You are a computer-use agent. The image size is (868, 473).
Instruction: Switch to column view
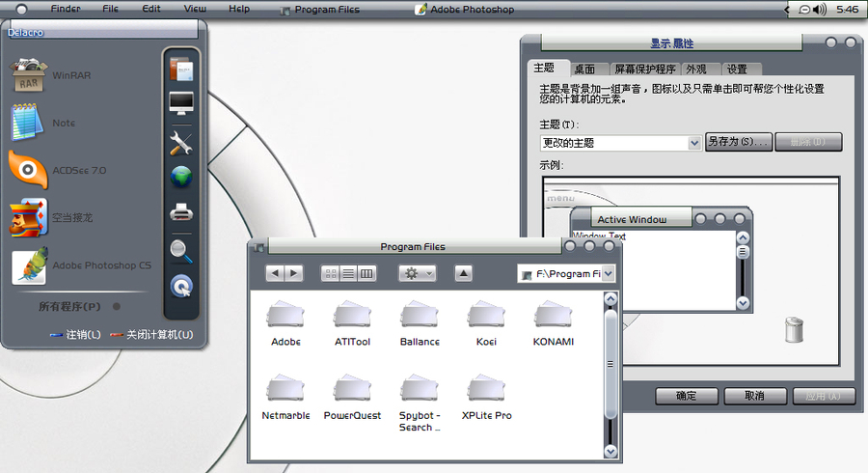point(366,273)
